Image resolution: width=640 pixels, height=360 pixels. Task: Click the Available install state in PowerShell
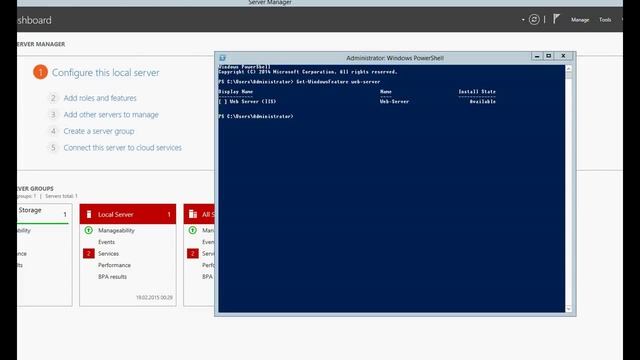(x=482, y=101)
